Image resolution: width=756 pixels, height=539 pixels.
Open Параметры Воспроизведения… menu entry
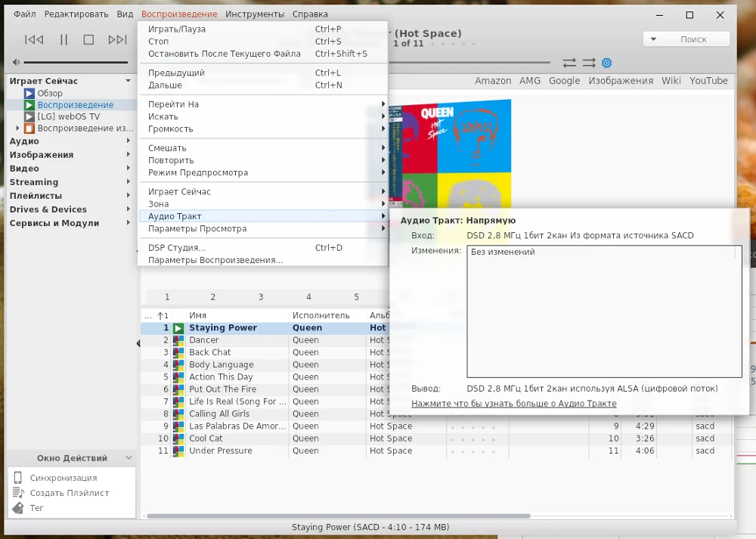point(263,260)
